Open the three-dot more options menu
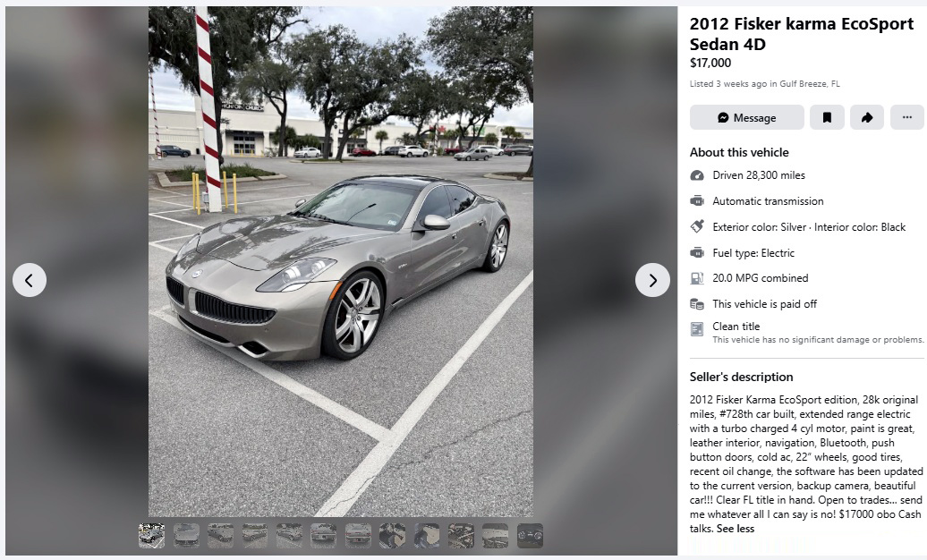Image resolution: width=927 pixels, height=560 pixels. [907, 118]
